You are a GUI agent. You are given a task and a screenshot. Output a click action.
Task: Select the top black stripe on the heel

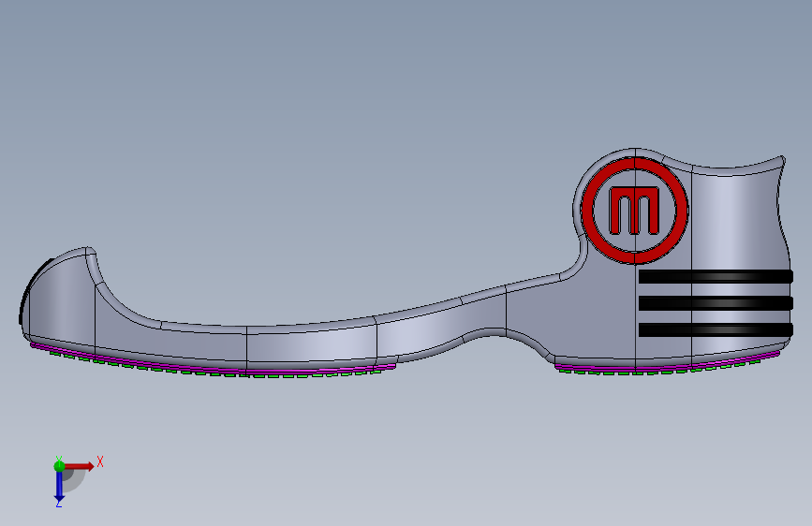pos(716,276)
